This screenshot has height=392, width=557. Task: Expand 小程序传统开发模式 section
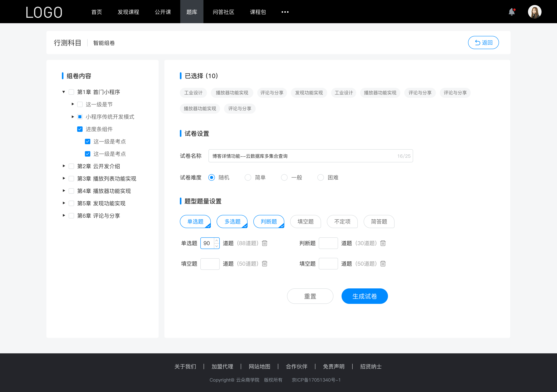(72, 117)
